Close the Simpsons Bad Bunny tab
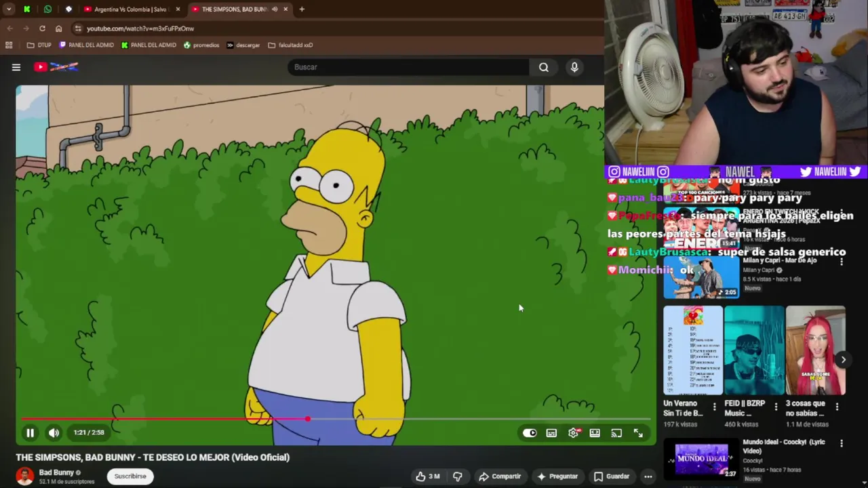This screenshot has height=488, width=868. 285,9
